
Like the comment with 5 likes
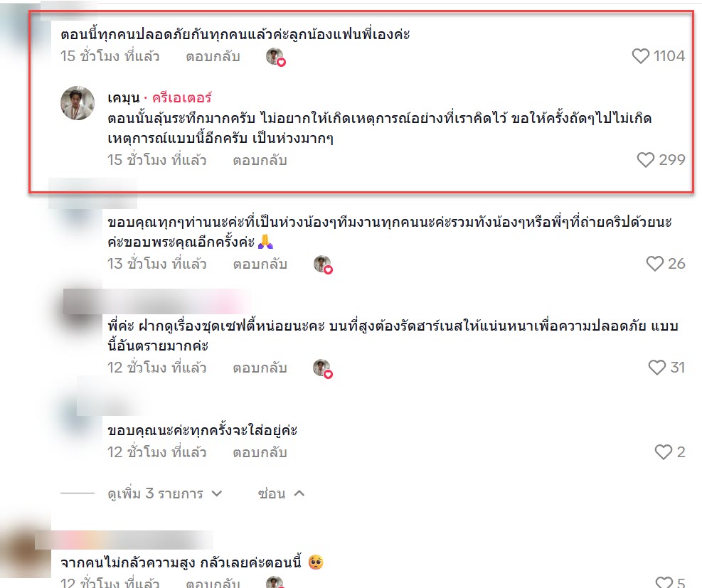(664, 582)
